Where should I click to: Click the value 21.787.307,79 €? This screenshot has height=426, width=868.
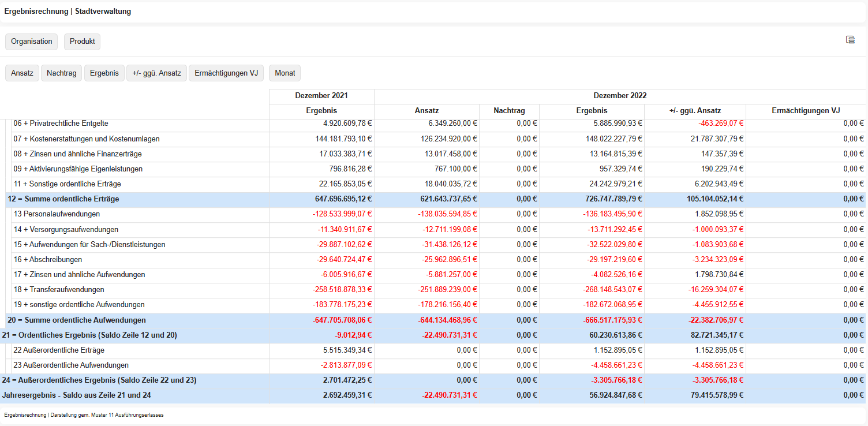[716, 139]
